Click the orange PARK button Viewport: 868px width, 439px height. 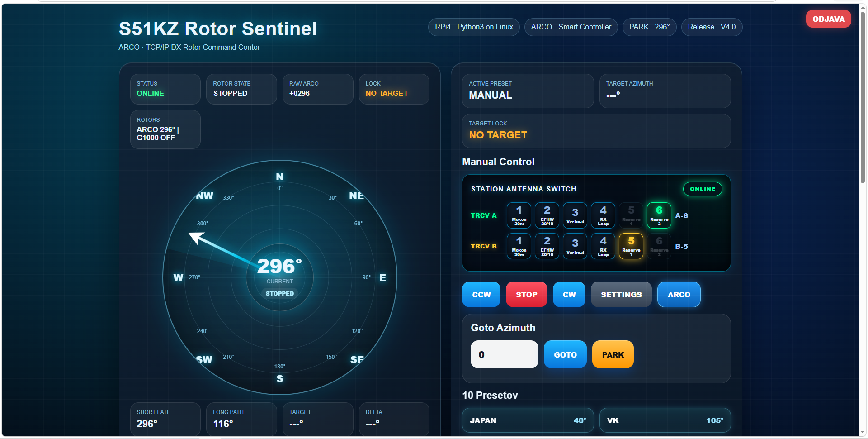pyautogui.click(x=613, y=354)
